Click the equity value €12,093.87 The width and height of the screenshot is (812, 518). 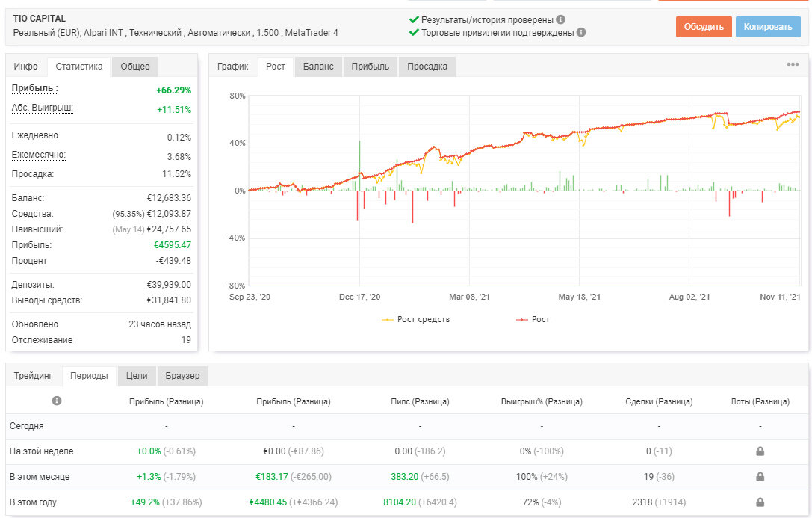click(x=169, y=214)
